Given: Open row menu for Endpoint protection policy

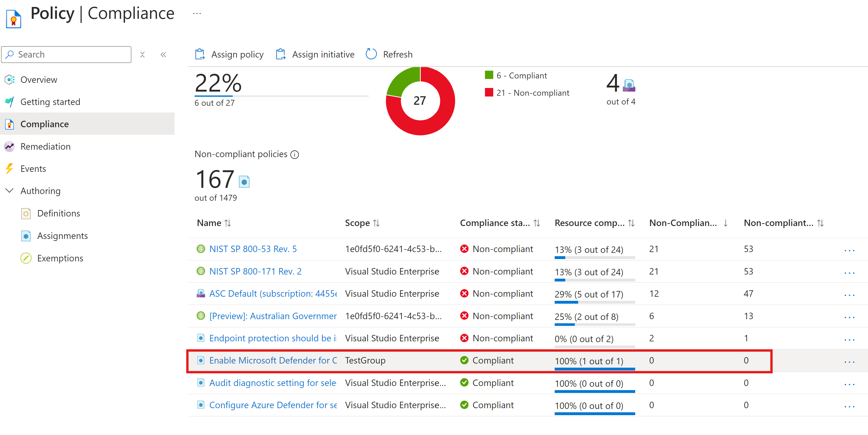Looking at the screenshot, I should (x=849, y=340).
